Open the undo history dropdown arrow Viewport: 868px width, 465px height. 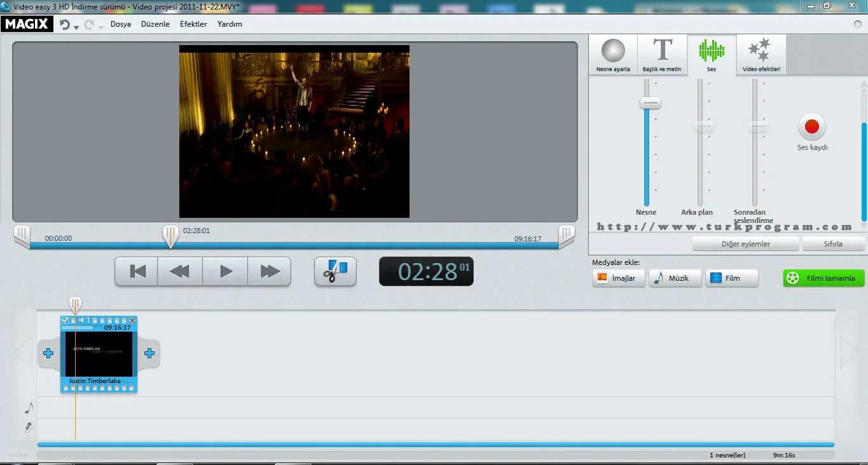pyautogui.click(x=76, y=27)
